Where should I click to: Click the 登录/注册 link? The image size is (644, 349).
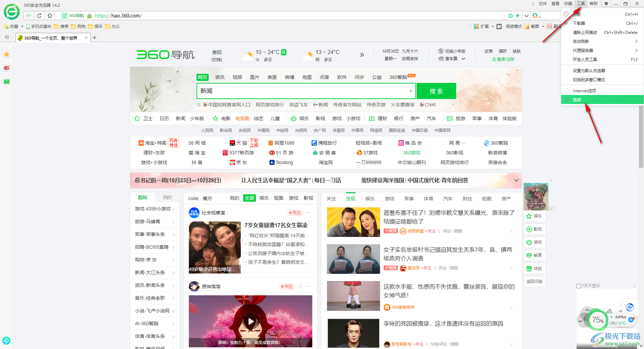tap(503, 59)
